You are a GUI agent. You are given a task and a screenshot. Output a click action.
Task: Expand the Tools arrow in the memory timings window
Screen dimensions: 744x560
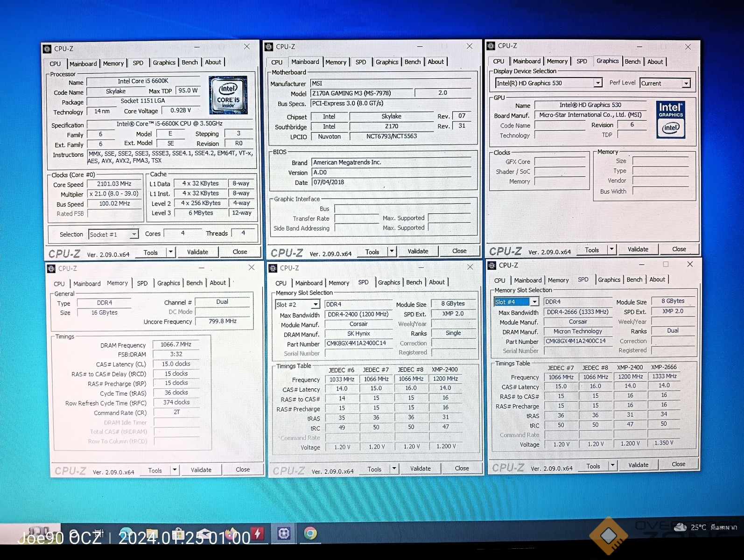(175, 470)
